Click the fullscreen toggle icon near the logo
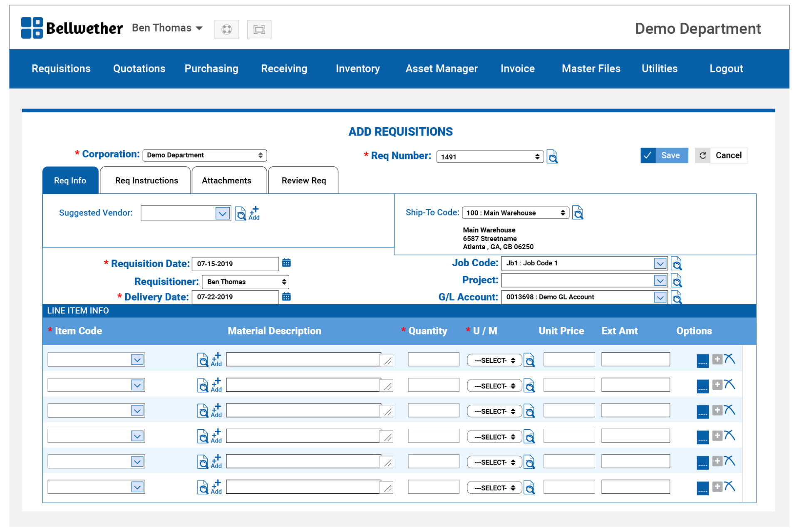This screenshot has width=799, height=532. point(259,29)
